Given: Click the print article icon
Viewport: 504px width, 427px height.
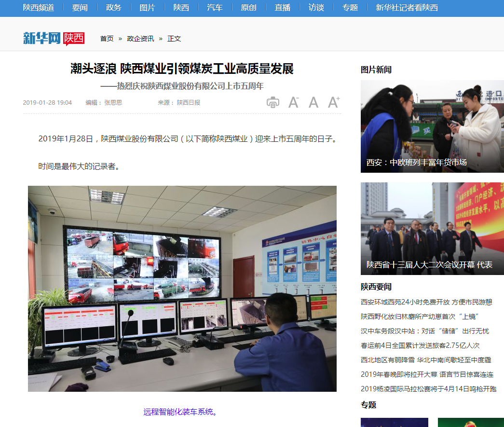Looking at the screenshot, I should pyautogui.click(x=273, y=102).
